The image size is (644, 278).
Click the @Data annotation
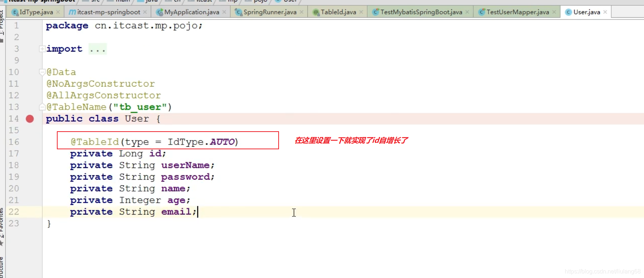(x=61, y=72)
